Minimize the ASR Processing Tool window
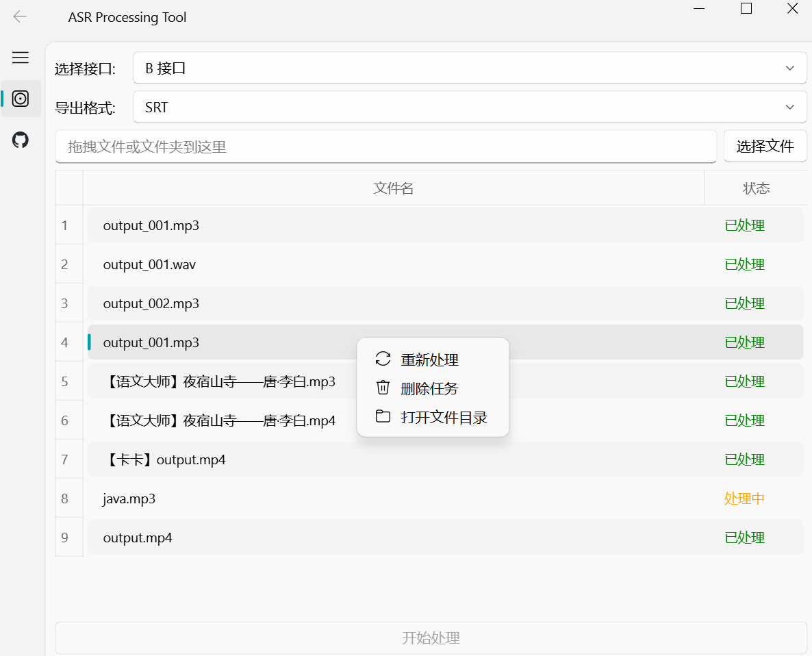The width and height of the screenshot is (812, 656). [699, 8]
